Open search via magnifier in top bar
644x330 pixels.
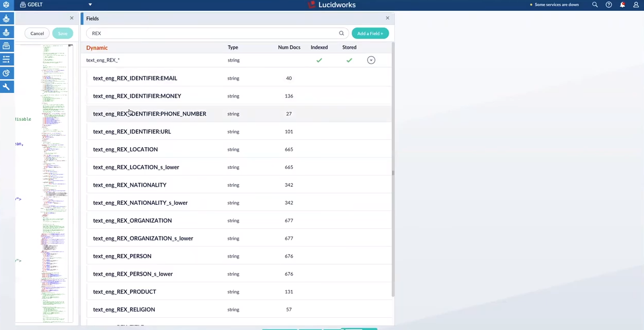pyautogui.click(x=595, y=4)
